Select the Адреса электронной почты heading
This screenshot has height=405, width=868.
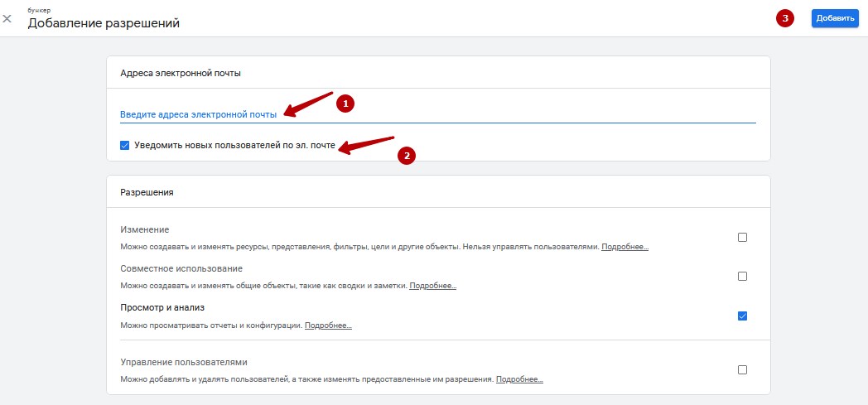pos(181,73)
